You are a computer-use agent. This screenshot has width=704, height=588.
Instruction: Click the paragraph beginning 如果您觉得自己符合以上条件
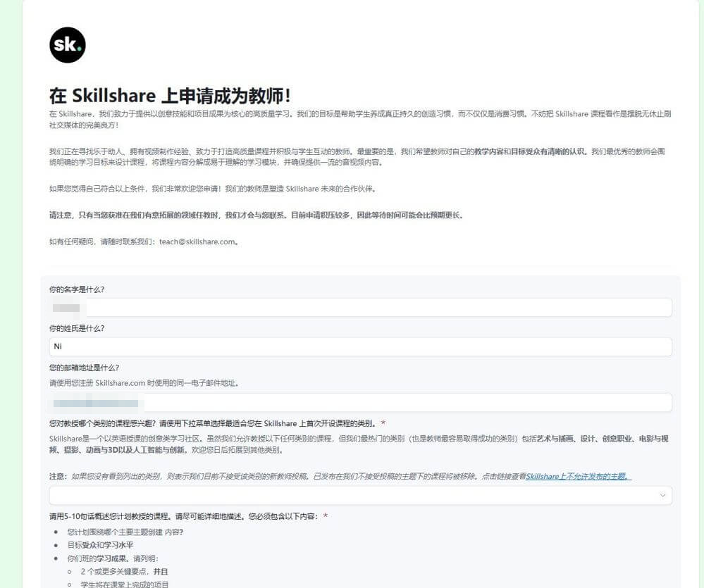coord(213,189)
